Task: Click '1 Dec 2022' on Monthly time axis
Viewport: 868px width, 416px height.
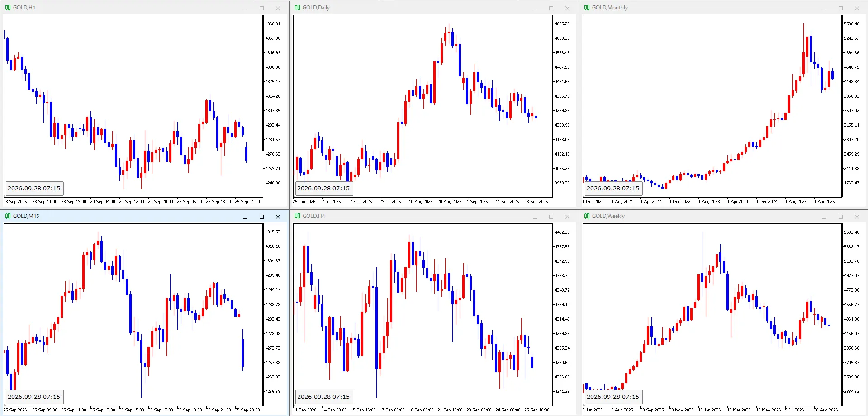Action: [x=680, y=202]
